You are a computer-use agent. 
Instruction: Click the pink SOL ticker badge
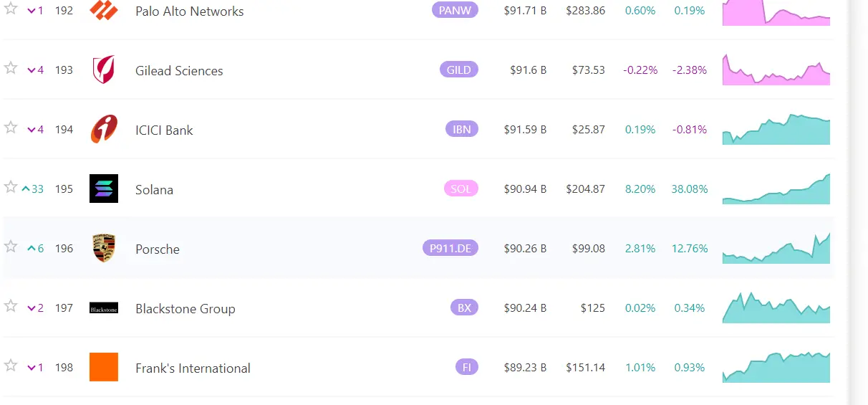(x=460, y=189)
